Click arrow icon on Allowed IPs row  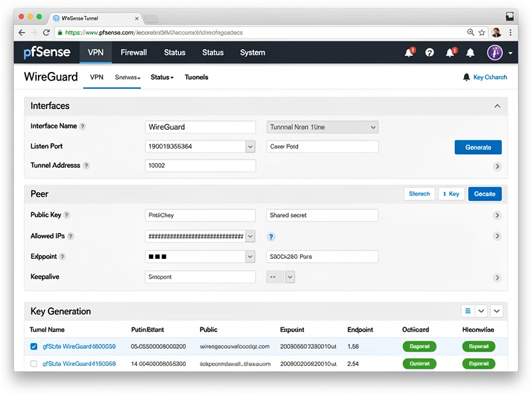click(x=497, y=236)
